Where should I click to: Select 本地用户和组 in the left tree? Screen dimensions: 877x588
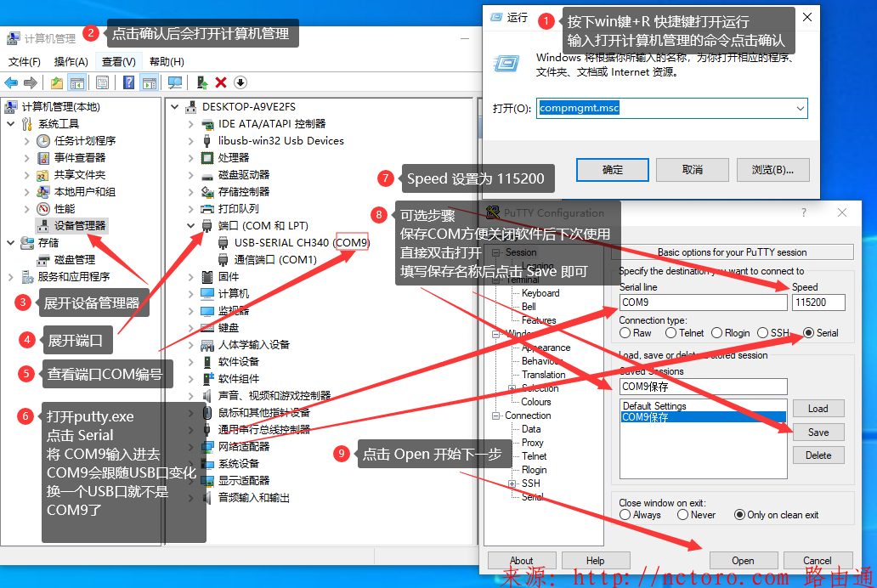pyautogui.click(x=84, y=192)
